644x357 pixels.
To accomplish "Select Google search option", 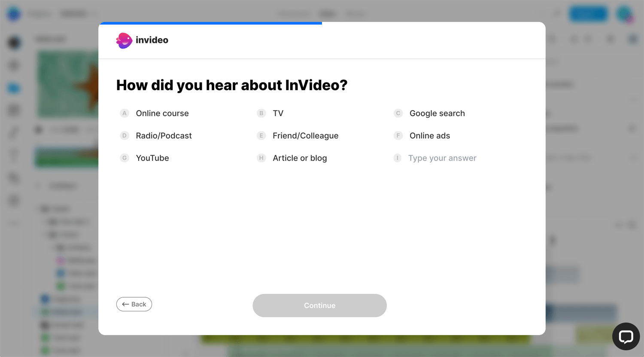I will 429,113.
